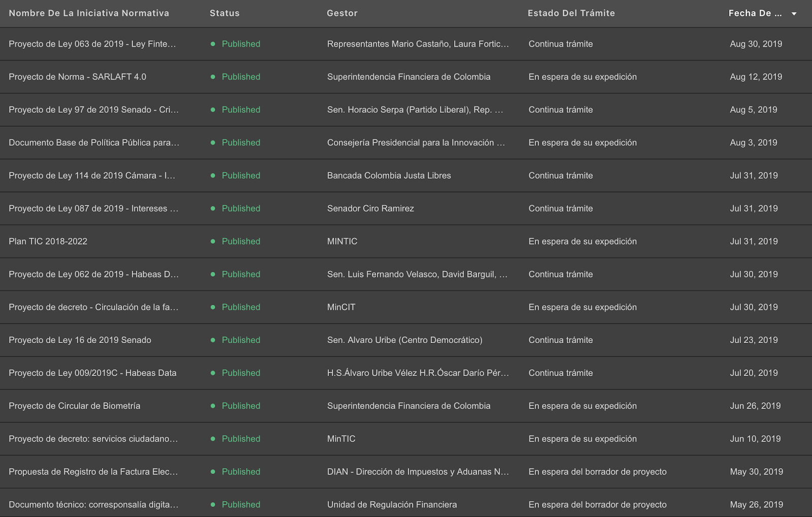Viewport: 812px width, 517px height.
Task: Select gestor H.S.Álvaro Uribe Vélez cell
Action: pos(418,373)
